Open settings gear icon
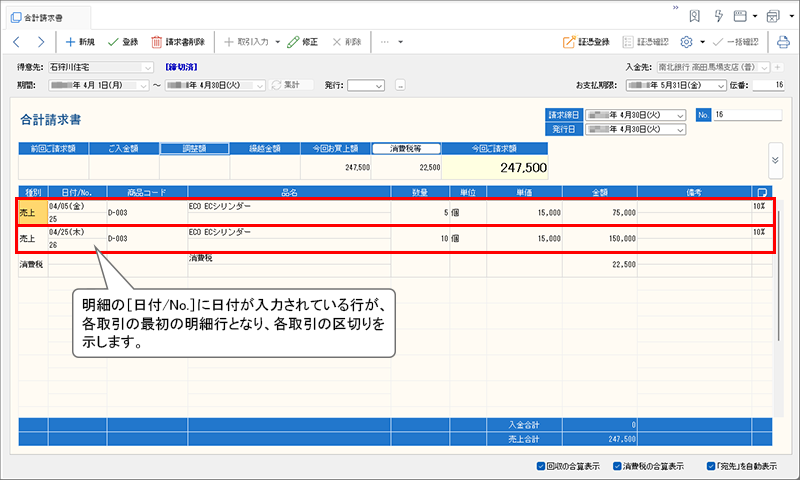Viewport: 800px width, 480px height. (x=686, y=42)
